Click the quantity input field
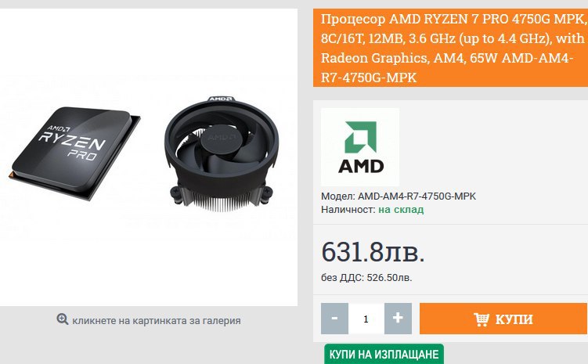This screenshot has width=588, height=364. pos(366,319)
